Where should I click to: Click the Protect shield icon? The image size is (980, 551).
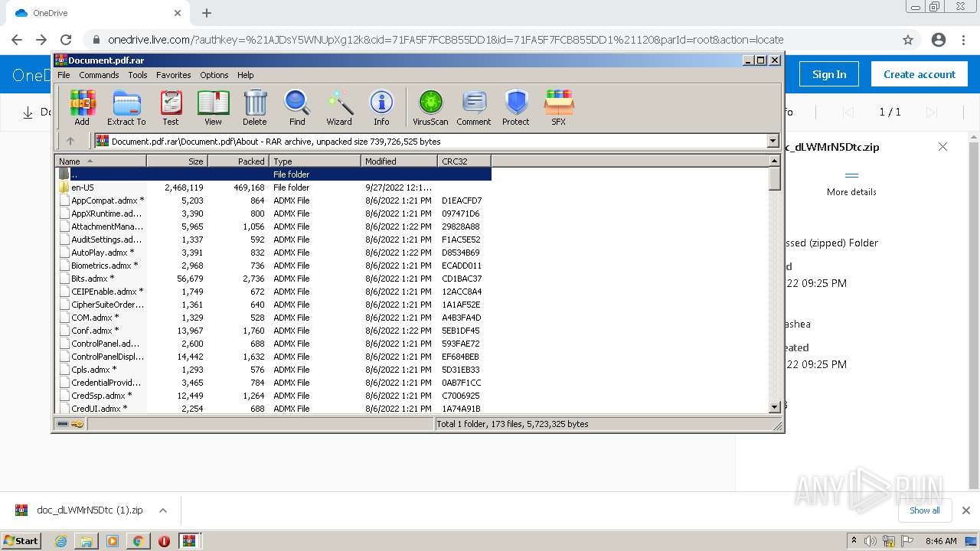[x=516, y=107]
